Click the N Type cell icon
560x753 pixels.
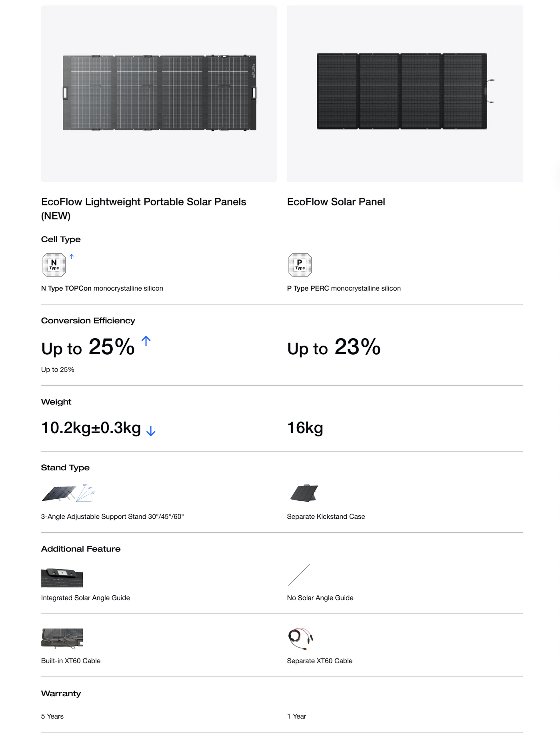point(54,265)
